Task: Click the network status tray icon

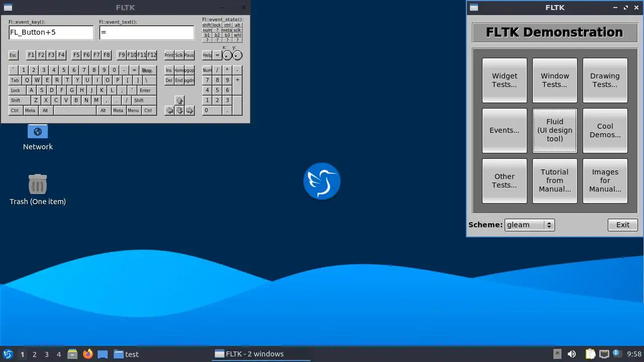Action: 604,354
